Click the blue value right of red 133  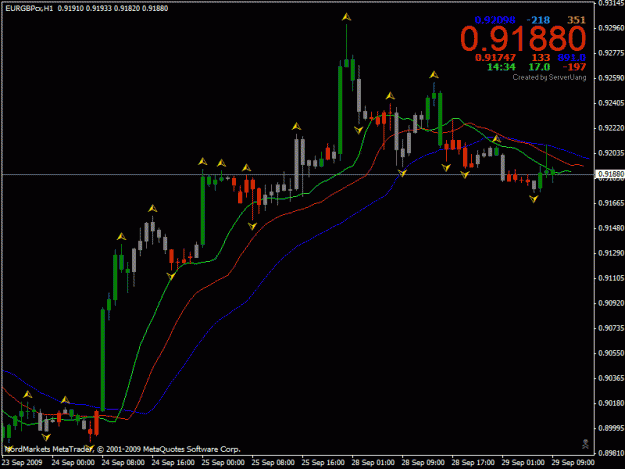(x=572, y=58)
